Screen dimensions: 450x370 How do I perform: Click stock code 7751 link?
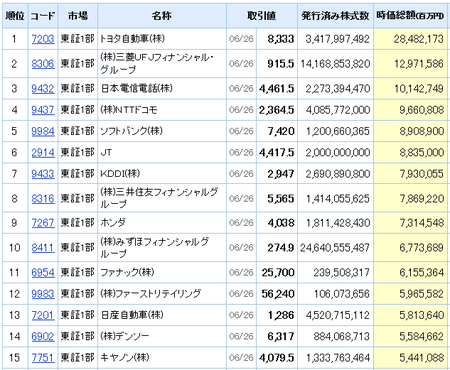pyautogui.click(x=43, y=358)
